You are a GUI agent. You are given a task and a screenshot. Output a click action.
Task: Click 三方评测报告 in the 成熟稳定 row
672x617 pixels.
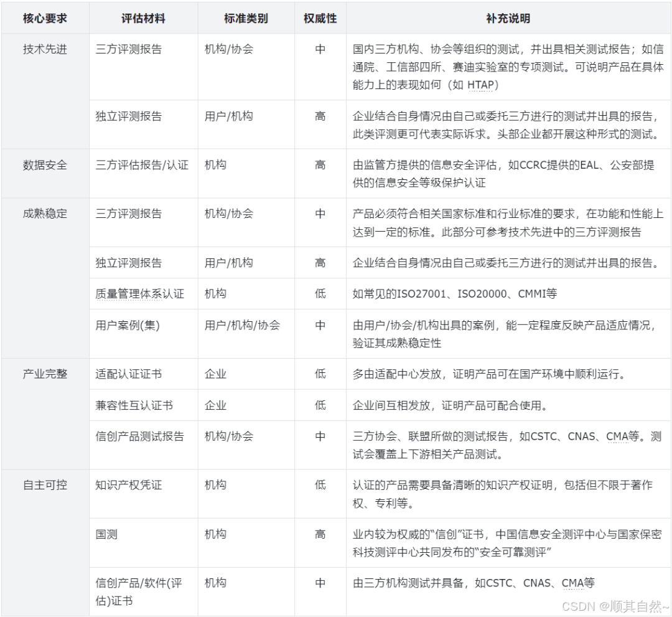tap(129, 214)
